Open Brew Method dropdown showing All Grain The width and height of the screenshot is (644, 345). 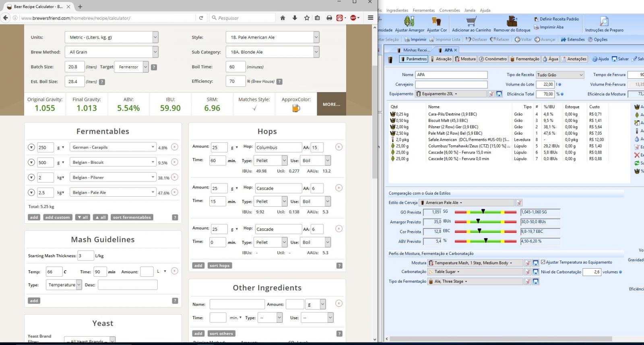[111, 52]
